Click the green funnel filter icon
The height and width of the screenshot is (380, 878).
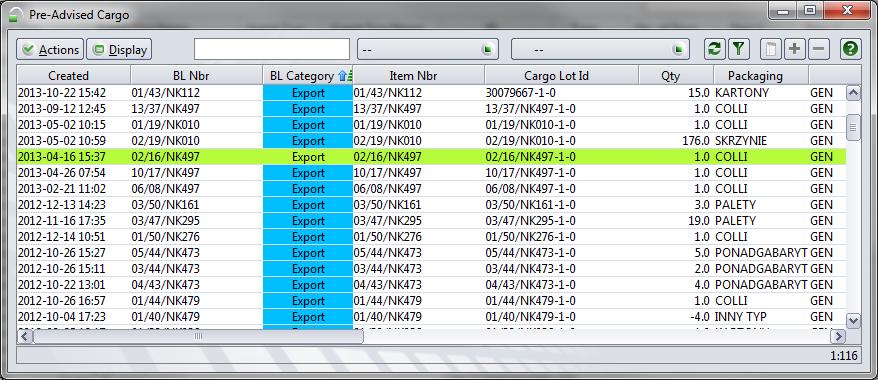click(x=739, y=49)
